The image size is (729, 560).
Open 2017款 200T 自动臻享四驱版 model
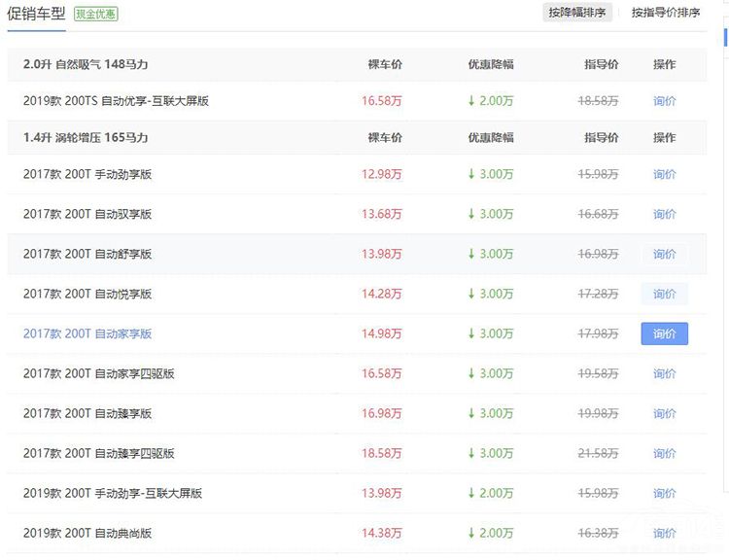click(x=99, y=453)
